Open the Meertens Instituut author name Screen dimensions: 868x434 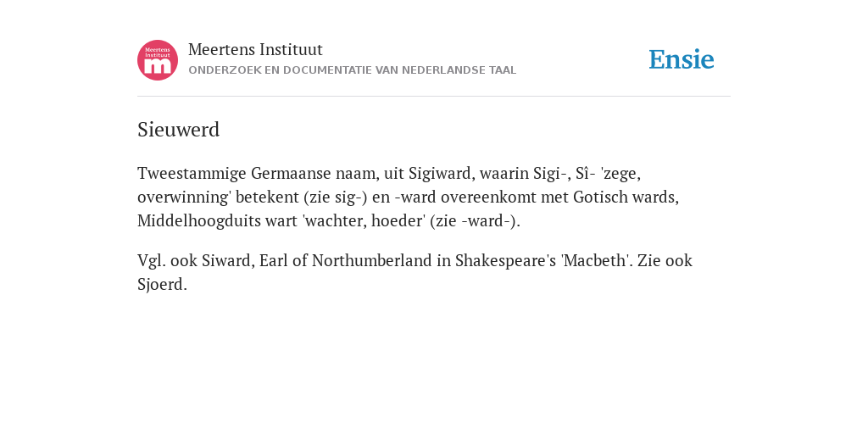255,49
